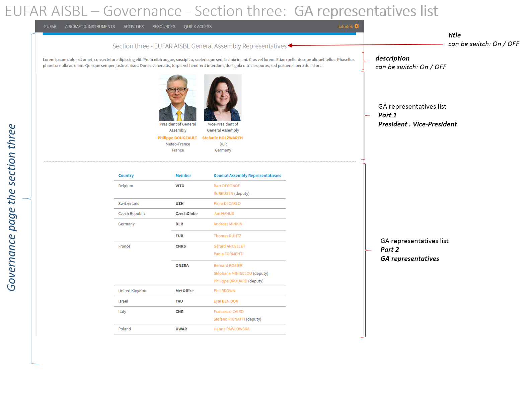Open the Activities menu
The height and width of the screenshot is (401, 532).
pyautogui.click(x=133, y=27)
